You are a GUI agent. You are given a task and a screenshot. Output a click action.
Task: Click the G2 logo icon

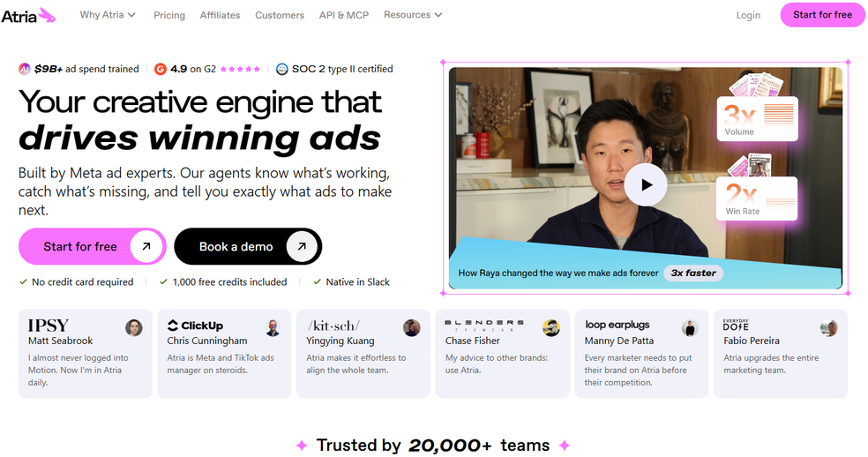pyautogui.click(x=161, y=69)
